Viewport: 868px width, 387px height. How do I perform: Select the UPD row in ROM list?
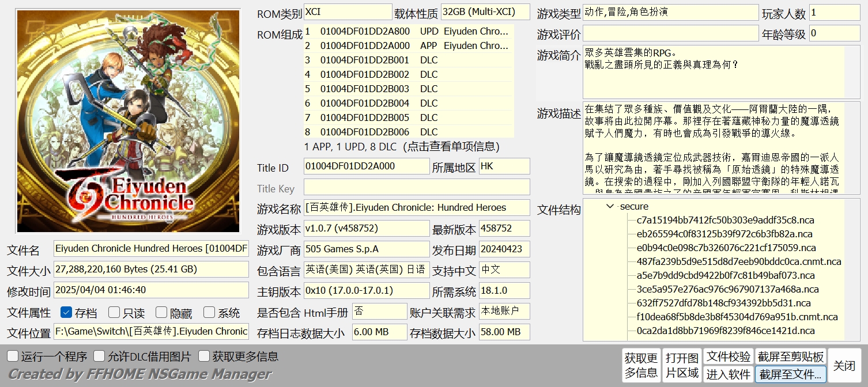tap(408, 31)
